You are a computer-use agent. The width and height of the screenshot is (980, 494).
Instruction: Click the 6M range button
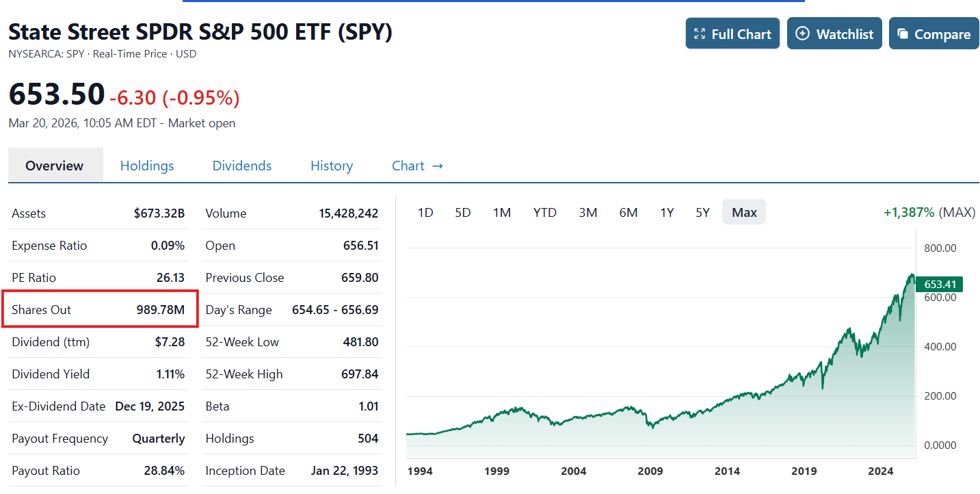(628, 212)
